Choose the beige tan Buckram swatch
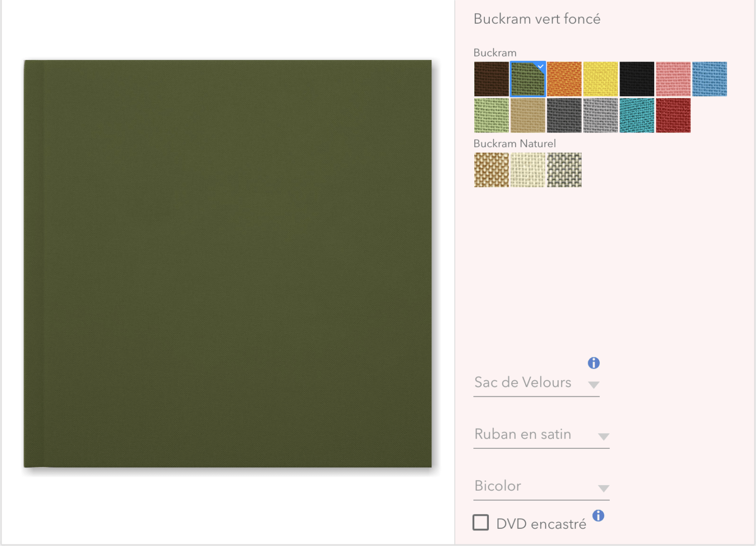 [x=528, y=115]
